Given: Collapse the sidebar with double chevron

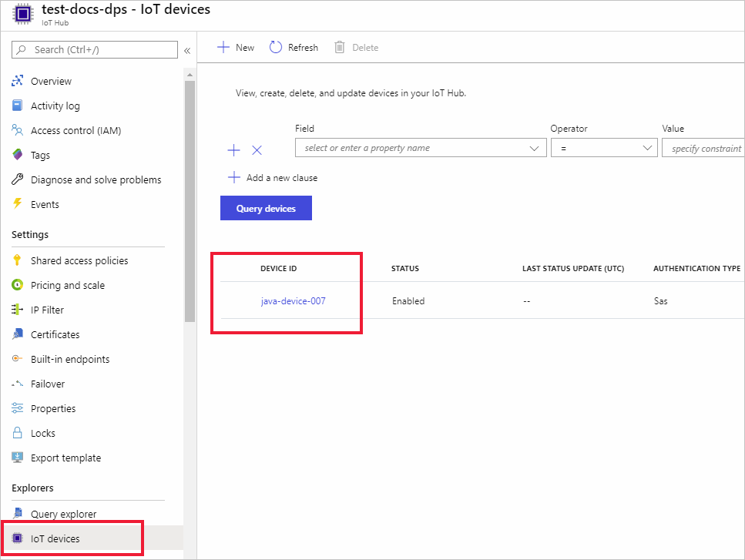Looking at the screenshot, I should click(x=186, y=50).
